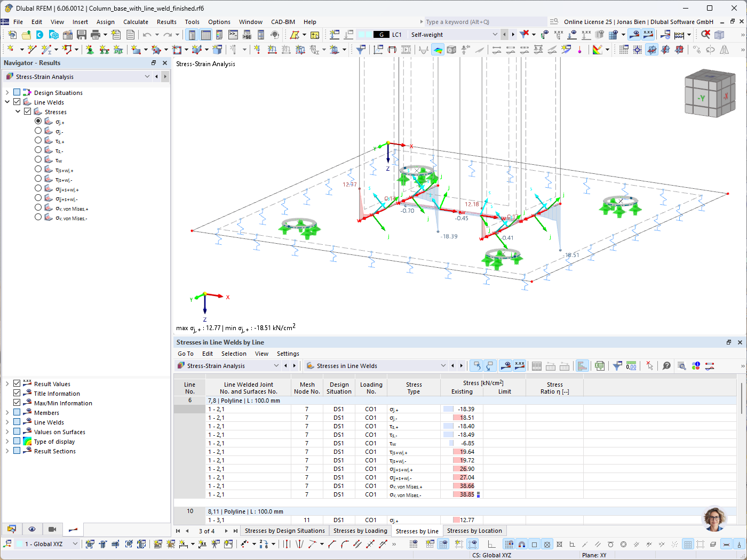
Task: Switch to the Stresses by Location tab
Action: (474, 530)
